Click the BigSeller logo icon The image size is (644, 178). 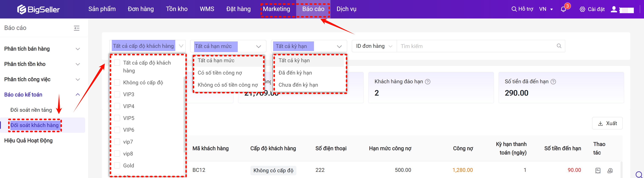pos(22,10)
